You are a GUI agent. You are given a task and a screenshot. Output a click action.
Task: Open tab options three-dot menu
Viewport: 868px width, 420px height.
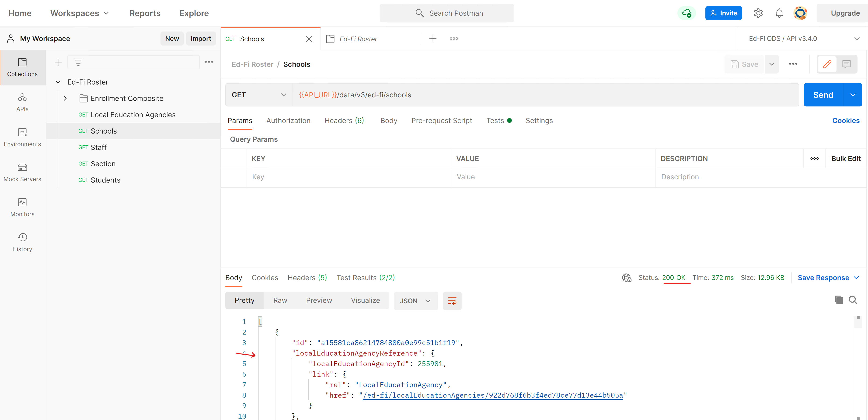pyautogui.click(x=454, y=39)
